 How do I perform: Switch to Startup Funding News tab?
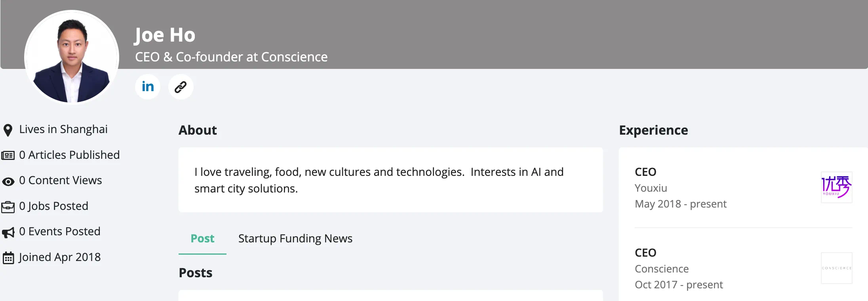pos(295,238)
